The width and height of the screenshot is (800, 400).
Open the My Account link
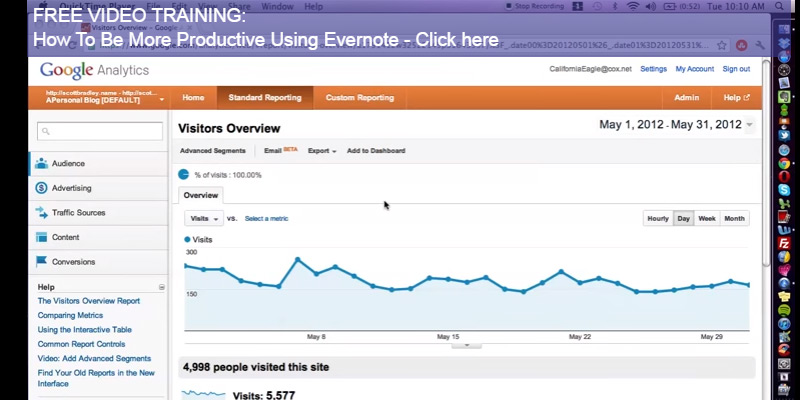695,69
